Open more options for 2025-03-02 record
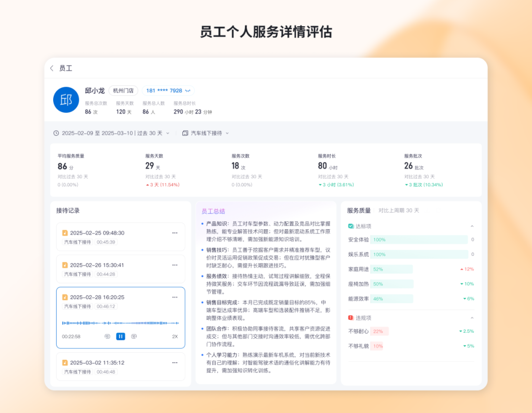This screenshot has width=532, height=413. (175, 363)
